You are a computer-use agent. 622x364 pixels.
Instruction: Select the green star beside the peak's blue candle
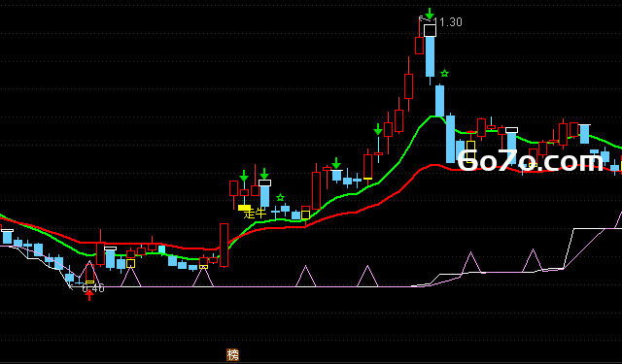445,73
